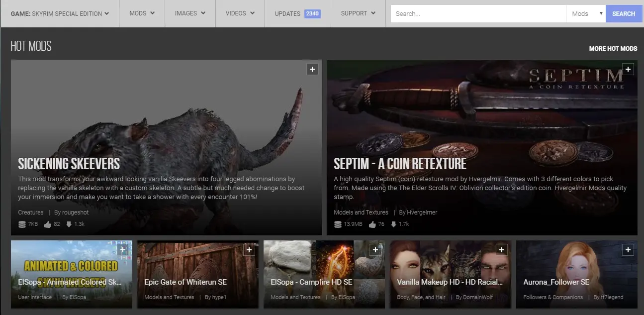Open Epic Gate of Whiterun SE title
Image resolution: width=644 pixels, height=315 pixels.
pyautogui.click(x=185, y=282)
